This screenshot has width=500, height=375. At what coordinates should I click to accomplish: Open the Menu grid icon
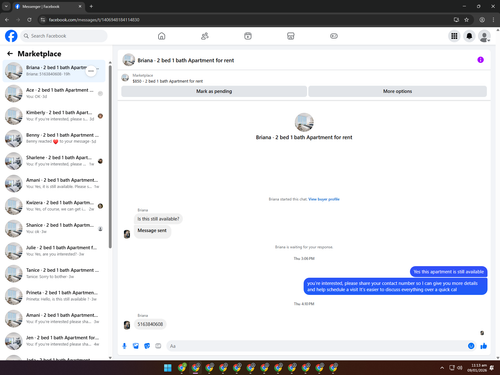[454, 36]
